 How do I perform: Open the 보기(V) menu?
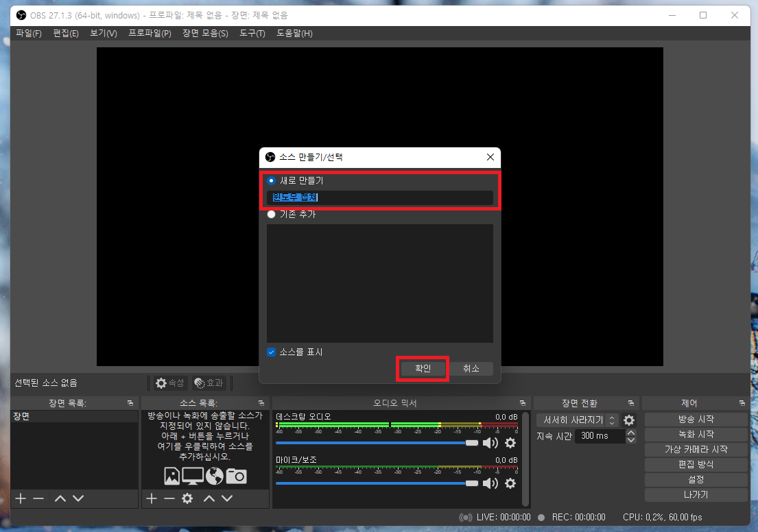104,34
